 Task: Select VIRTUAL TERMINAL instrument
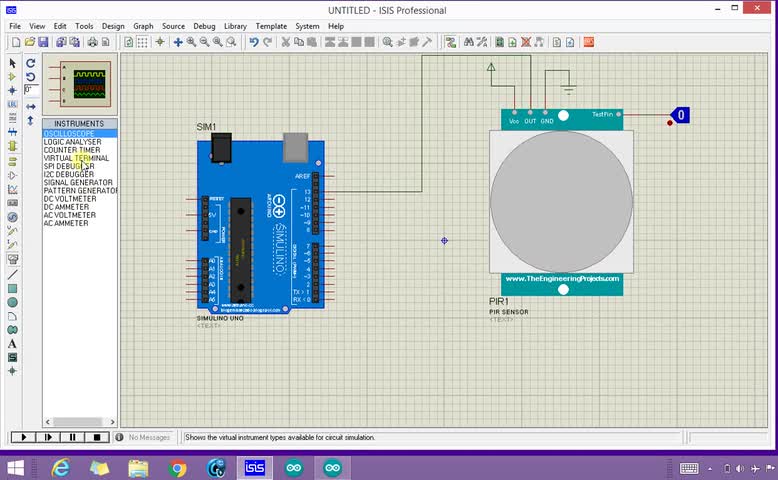[x=76, y=158]
